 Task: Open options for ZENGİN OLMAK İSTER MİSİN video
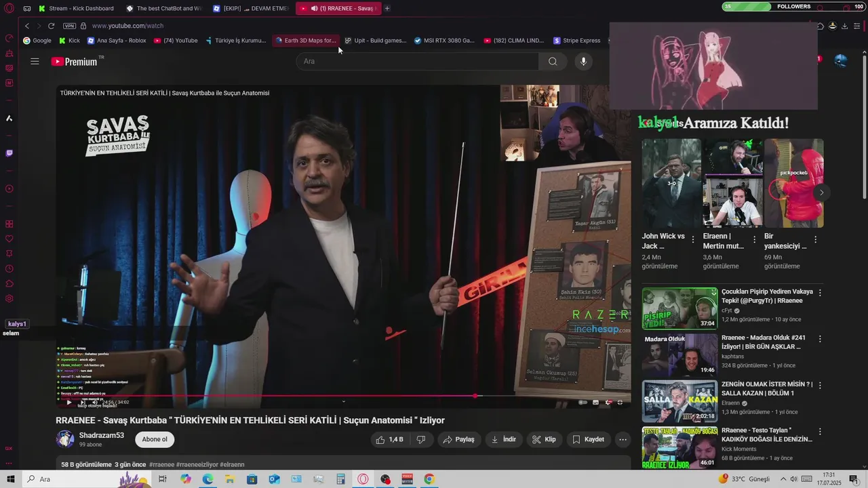click(x=820, y=385)
